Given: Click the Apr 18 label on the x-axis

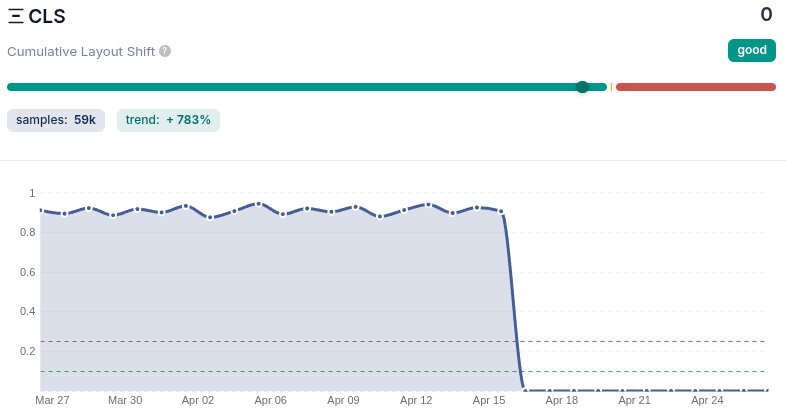Looking at the screenshot, I should point(562,400).
